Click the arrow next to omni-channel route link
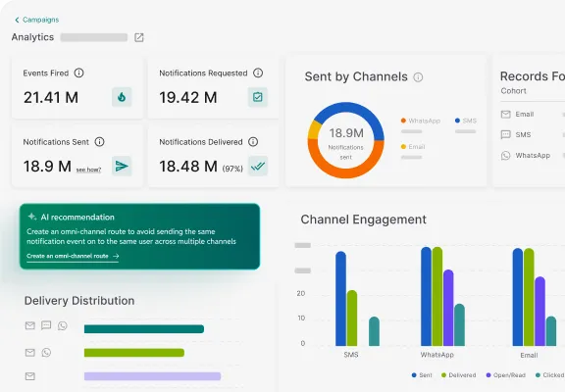The image size is (565, 392). point(116,257)
